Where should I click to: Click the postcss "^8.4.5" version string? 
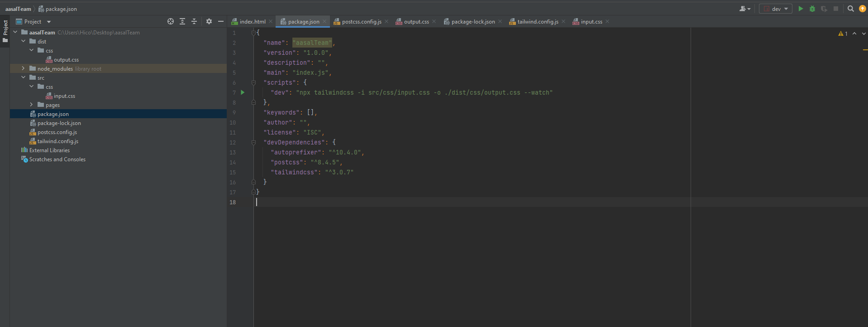pos(325,162)
